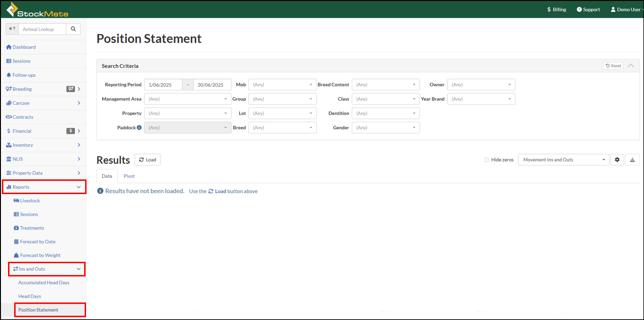Open Dashboard in the sidebar
This screenshot has width=644, height=320.
click(24, 47)
